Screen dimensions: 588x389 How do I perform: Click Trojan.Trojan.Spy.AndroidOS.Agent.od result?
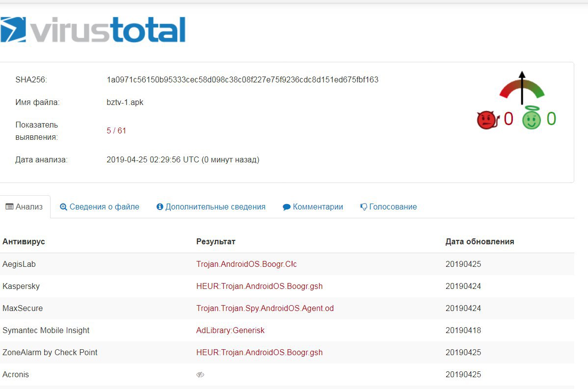pos(265,308)
